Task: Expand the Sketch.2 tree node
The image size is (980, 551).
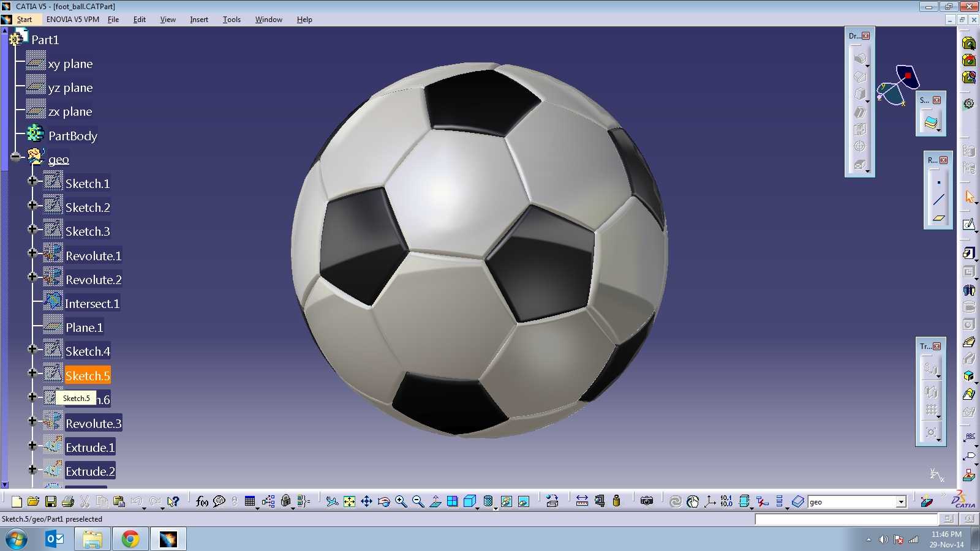Action: pyautogui.click(x=32, y=204)
